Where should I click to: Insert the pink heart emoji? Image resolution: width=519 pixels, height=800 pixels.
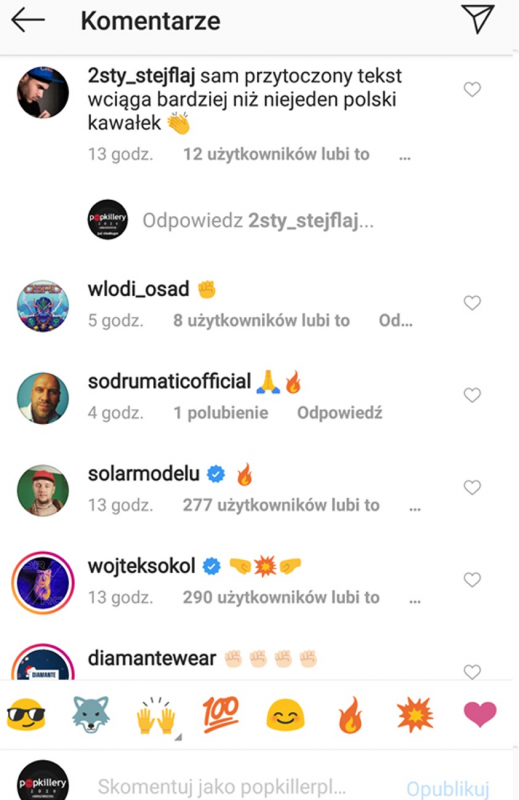point(480,714)
